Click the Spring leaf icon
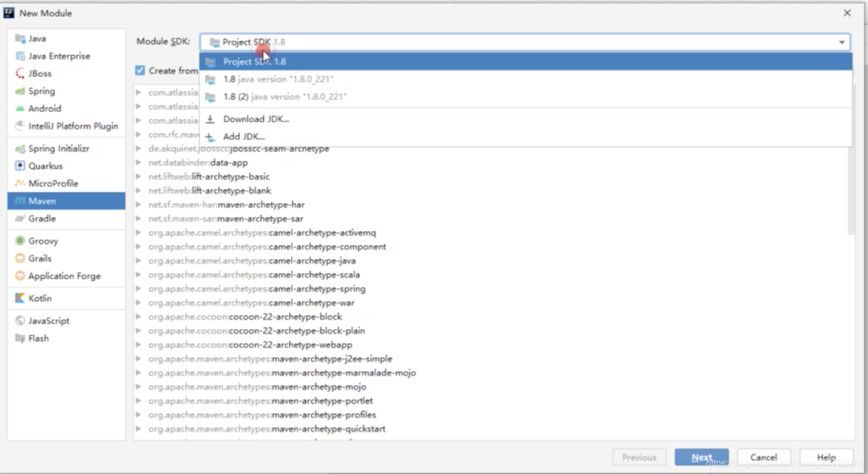This screenshot has width=868, height=474. tap(20, 91)
